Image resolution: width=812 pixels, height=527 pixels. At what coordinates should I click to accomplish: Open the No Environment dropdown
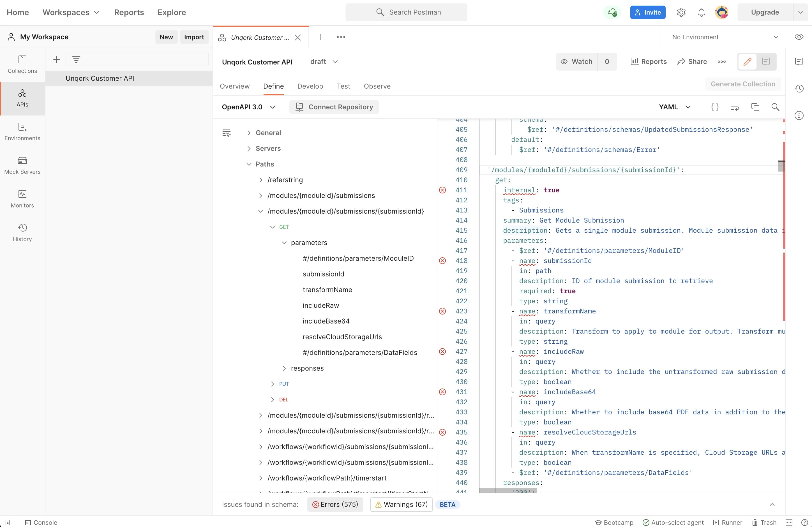pyautogui.click(x=725, y=37)
